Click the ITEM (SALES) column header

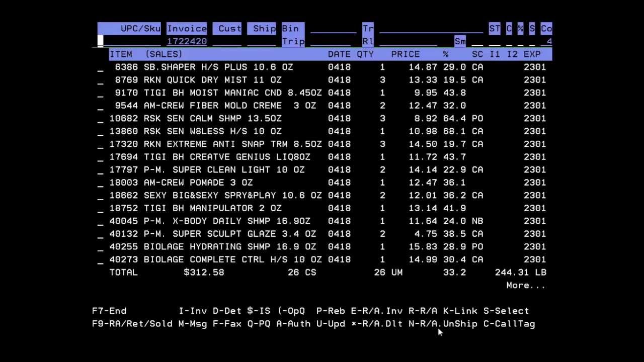146,54
